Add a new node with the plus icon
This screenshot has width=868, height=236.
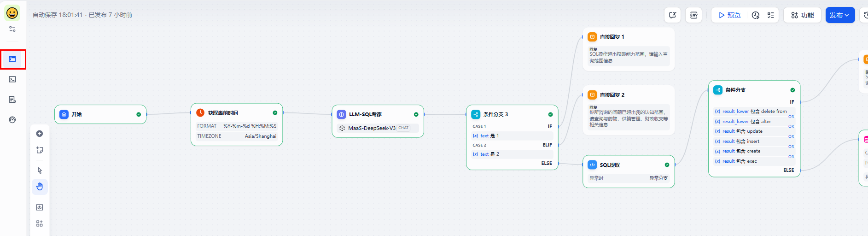[40, 134]
